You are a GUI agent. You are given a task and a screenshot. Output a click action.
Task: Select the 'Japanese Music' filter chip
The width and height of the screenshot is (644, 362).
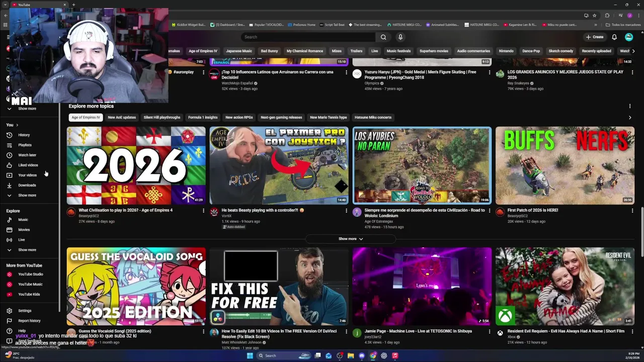[x=239, y=51]
